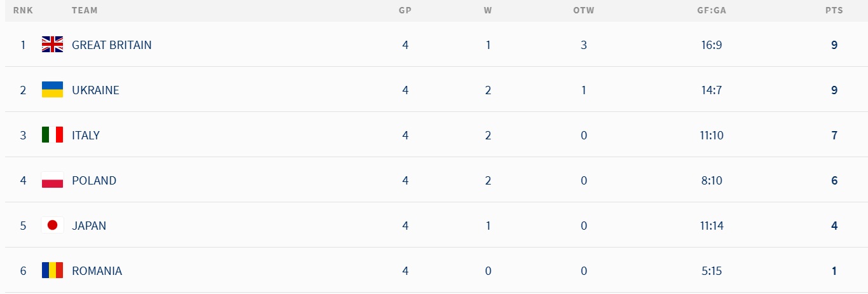Click the OTW column header
Viewport: 868px width, 294px height.
coord(583,11)
